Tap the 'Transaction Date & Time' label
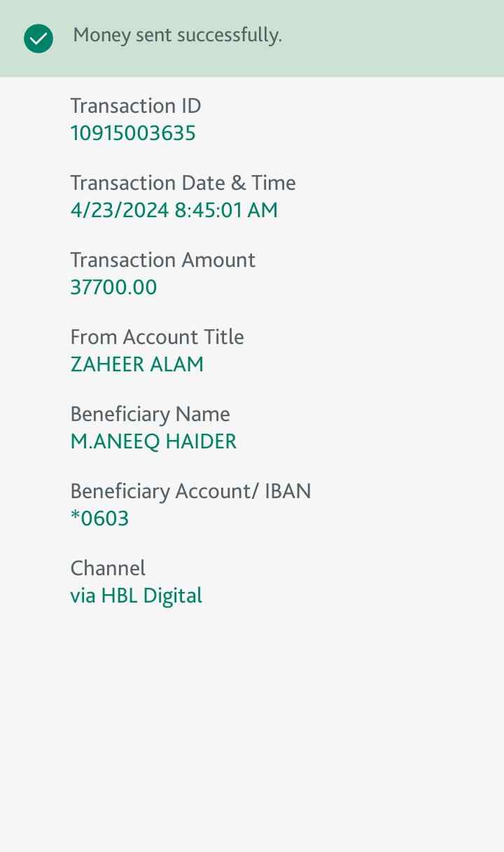Screen dimensions: 504x852 click(183, 183)
